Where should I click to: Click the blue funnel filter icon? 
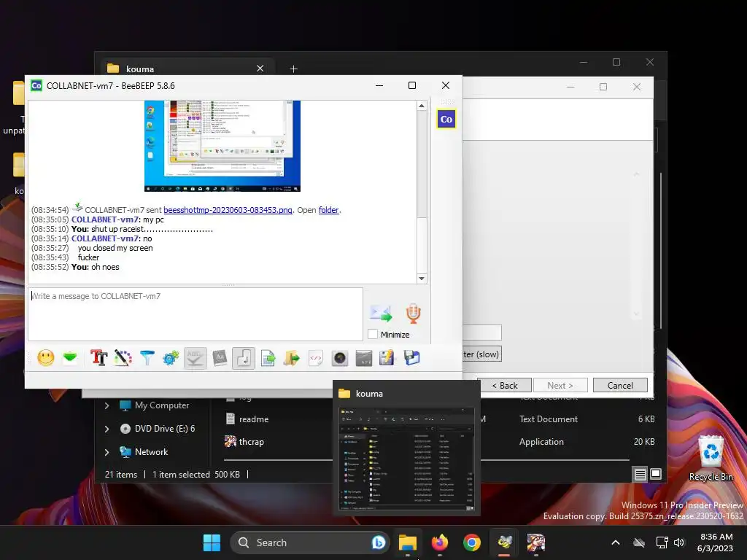147,357
